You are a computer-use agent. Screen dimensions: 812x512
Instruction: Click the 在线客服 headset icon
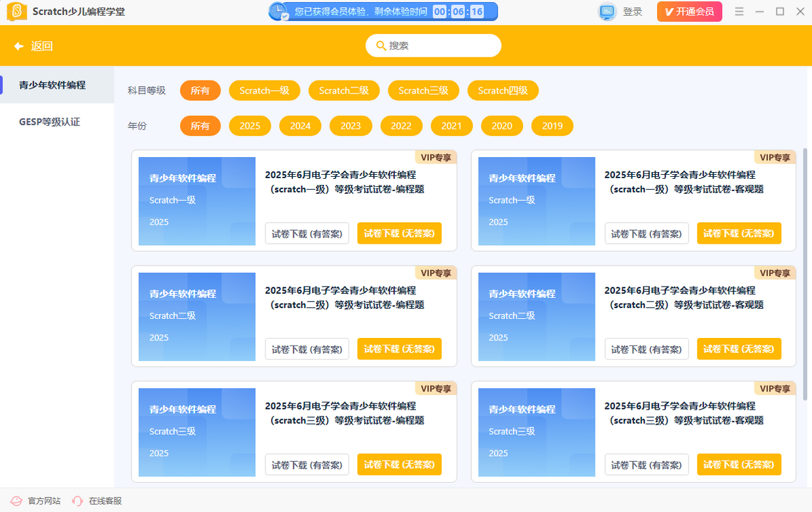pyautogui.click(x=77, y=501)
